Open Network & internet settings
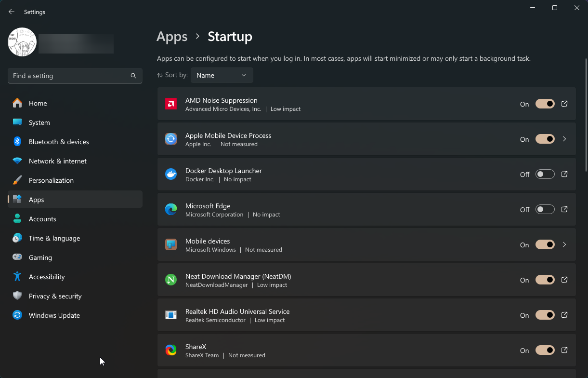Screen dimensions: 588x378 pos(75,161)
